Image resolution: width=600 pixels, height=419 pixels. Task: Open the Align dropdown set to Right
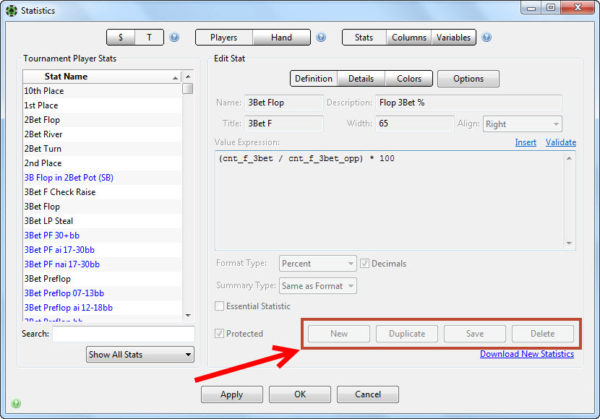coord(522,124)
